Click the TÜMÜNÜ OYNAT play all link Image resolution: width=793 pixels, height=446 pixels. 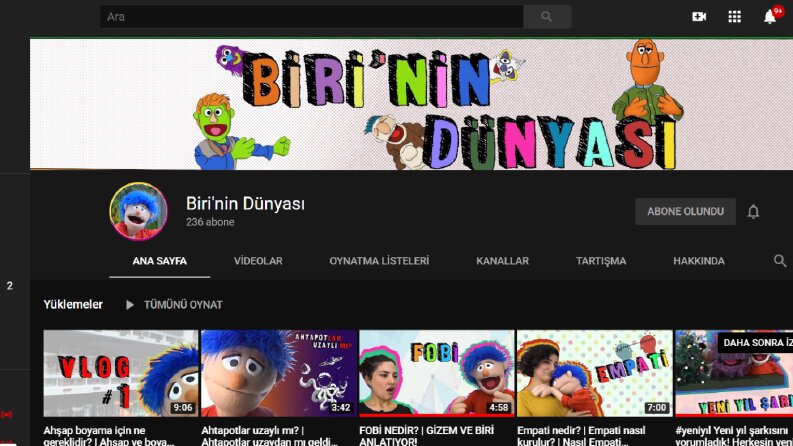[183, 305]
